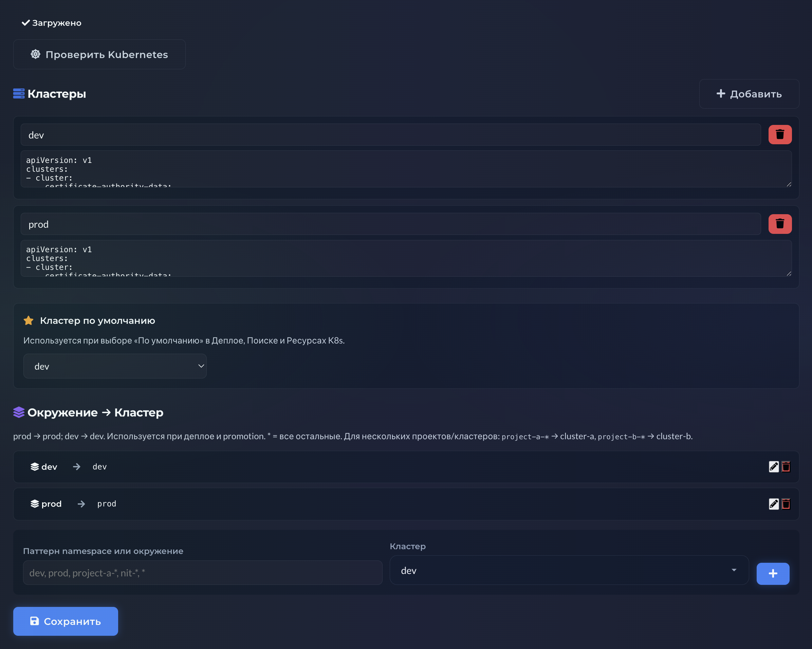Focus the namespace pattern input field

[x=203, y=573]
